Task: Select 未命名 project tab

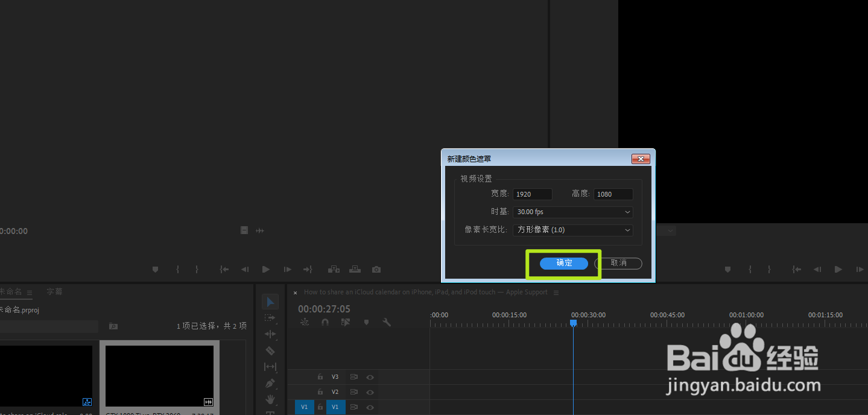Action: (10, 291)
